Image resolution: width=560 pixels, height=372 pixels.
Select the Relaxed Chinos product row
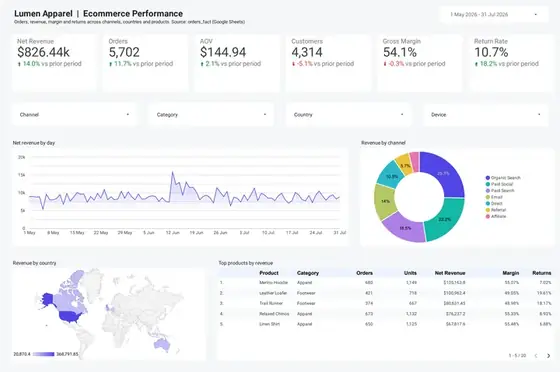pos(385,314)
